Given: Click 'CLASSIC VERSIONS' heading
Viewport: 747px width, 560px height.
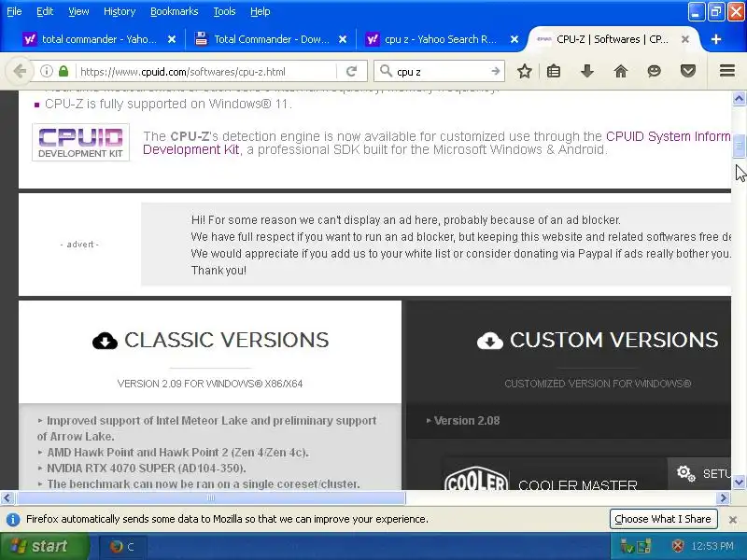Looking at the screenshot, I should tap(226, 341).
